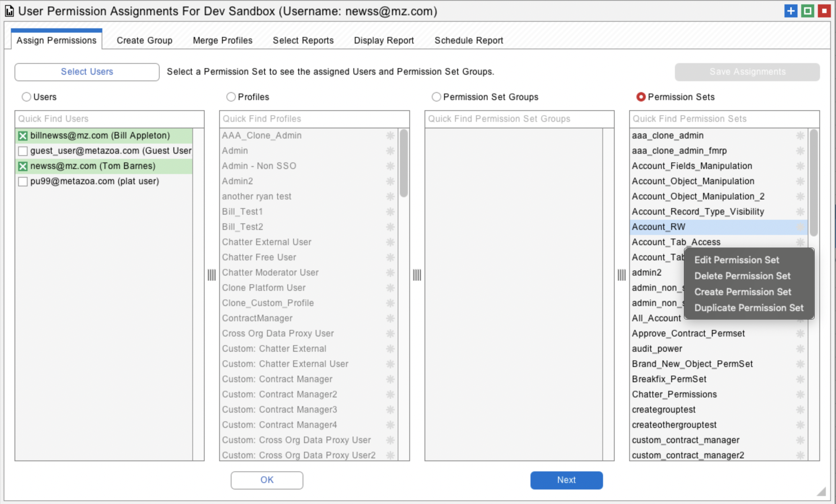836x504 pixels.
Task: Click gear icon for Account_Fields_Manipulation
Action: pyautogui.click(x=800, y=166)
